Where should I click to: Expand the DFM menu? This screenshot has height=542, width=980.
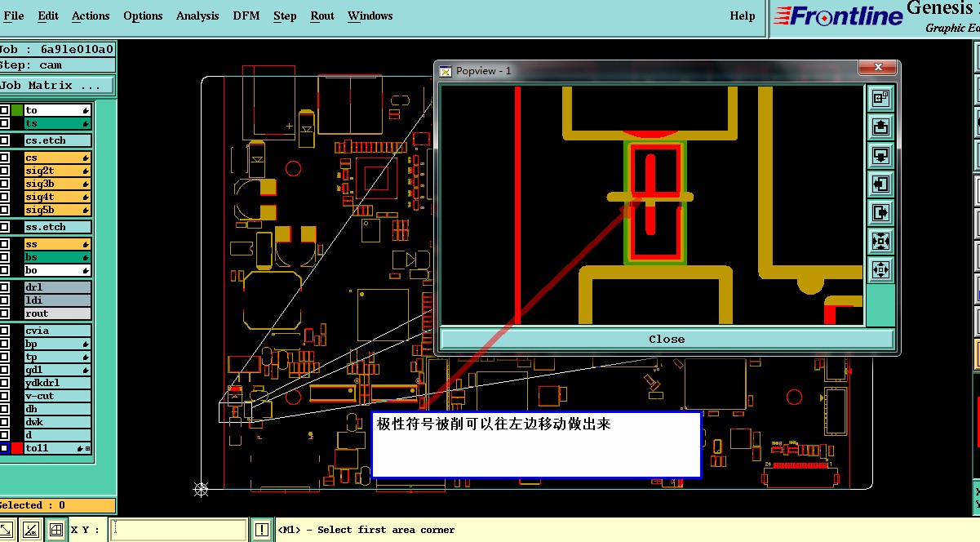pos(246,16)
